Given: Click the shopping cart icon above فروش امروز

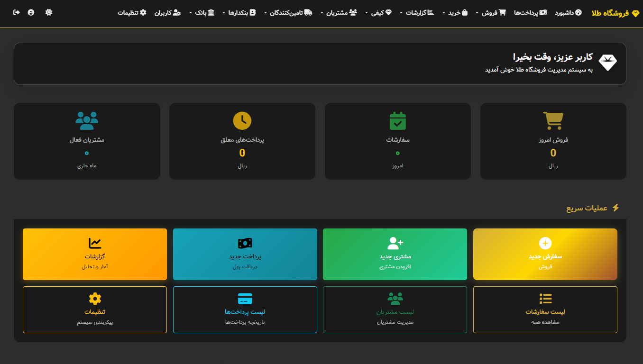Looking at the screenshot, I should coord(553,121).
